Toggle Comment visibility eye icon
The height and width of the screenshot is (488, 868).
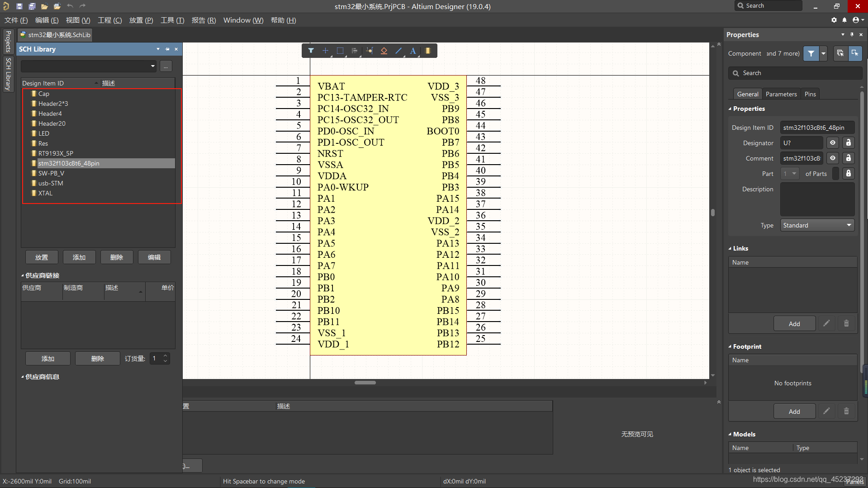(832, 158)
